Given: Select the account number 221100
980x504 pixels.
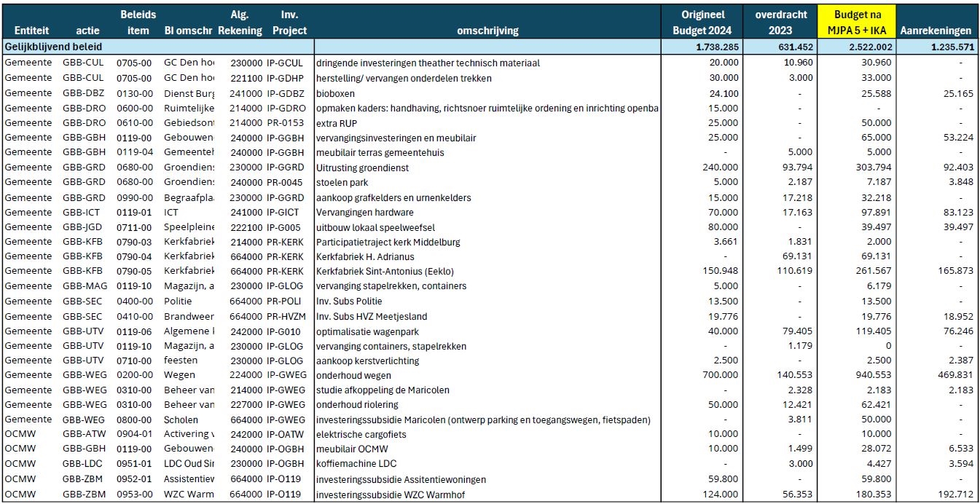Looking at the screenshot, I should (x=246, y=78).
